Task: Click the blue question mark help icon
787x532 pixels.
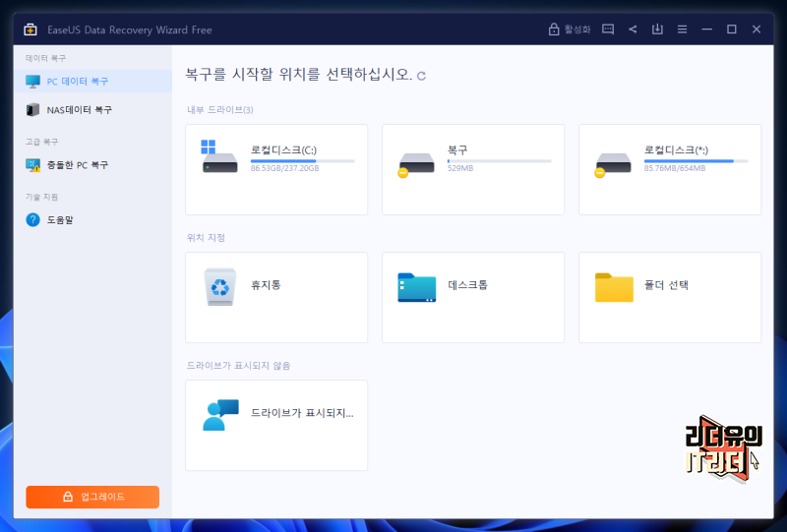Action: pyautogui.click(x=33, y=220)
